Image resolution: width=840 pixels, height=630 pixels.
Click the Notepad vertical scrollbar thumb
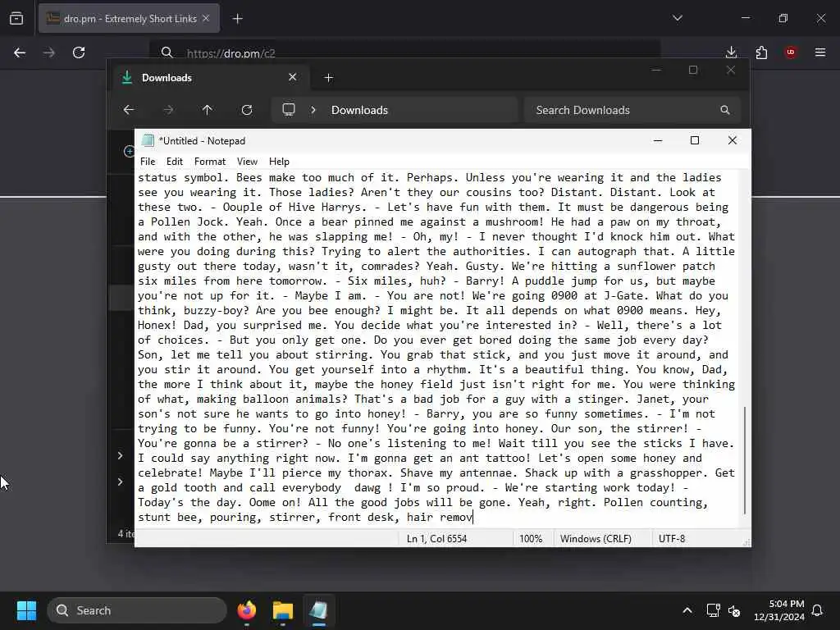pyautogui.click(x=745, y=460)
